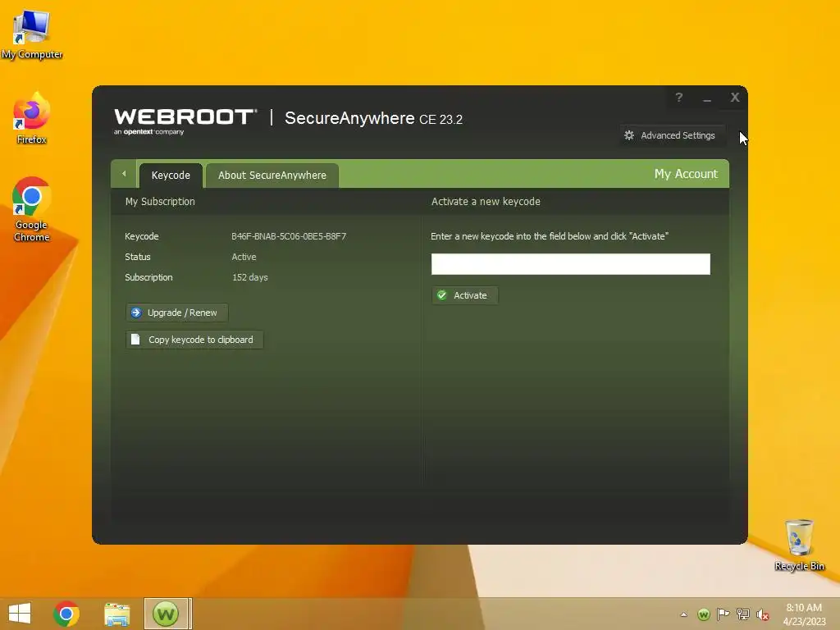Click the Advanced Settings gear icon
The height and width of the screenshot is (630, 840).
click(x=629, y=135)
